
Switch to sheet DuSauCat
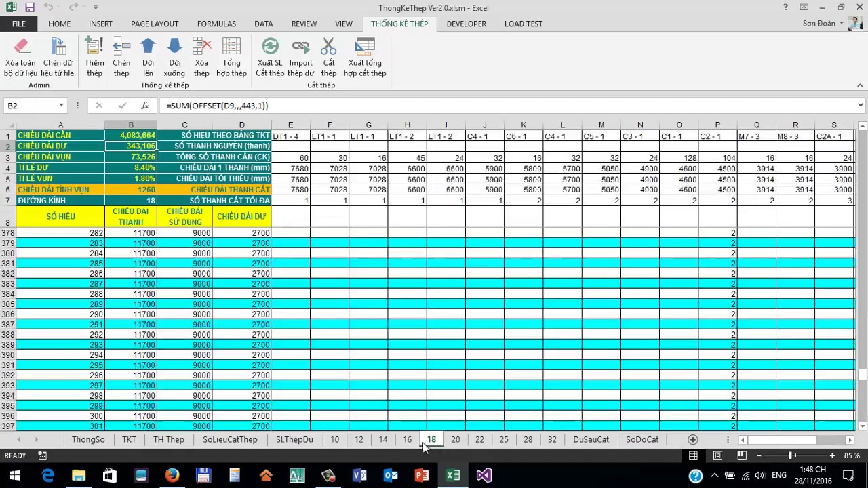tap(591, 439)
